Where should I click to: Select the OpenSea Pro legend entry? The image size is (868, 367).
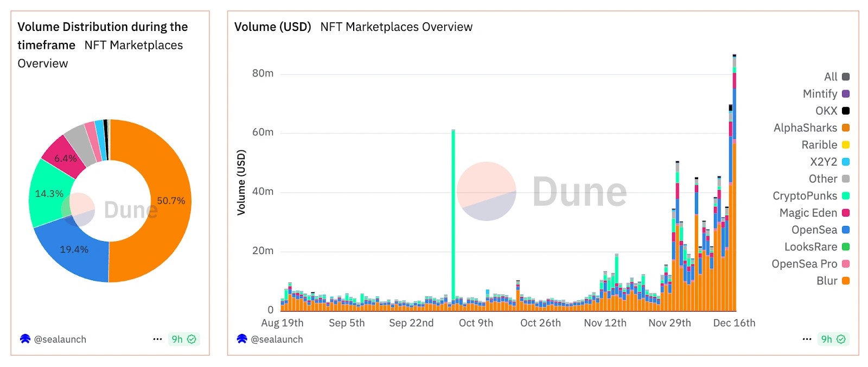(804, 264)
